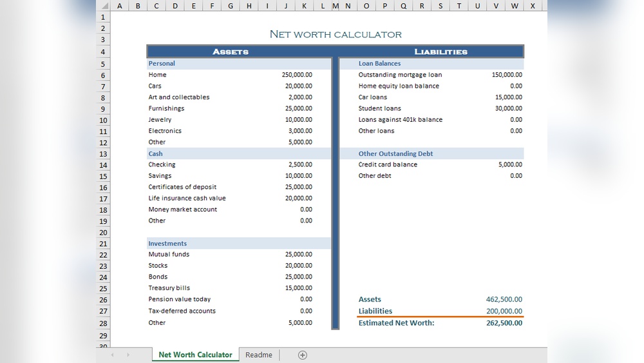Click the blue Assets header bar
Viewport: 644px width, 363px height.
(231, 52)
